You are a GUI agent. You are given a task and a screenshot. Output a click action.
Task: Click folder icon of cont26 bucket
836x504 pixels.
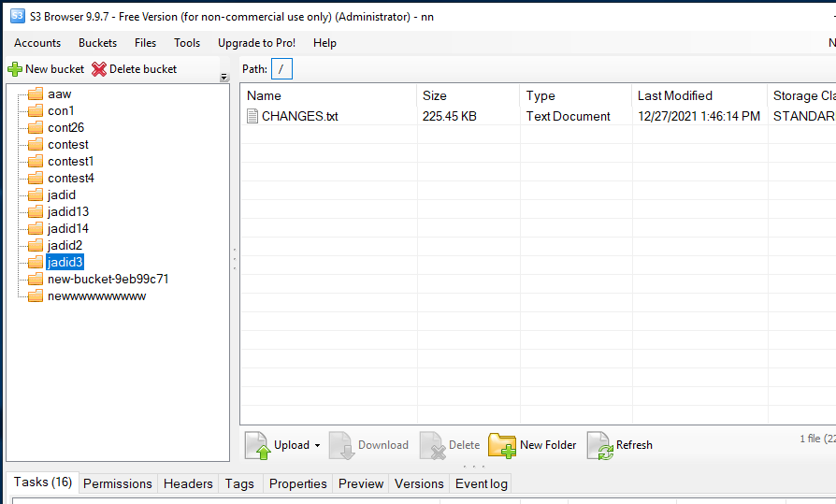pyautogui.click(x=36, y=127)
